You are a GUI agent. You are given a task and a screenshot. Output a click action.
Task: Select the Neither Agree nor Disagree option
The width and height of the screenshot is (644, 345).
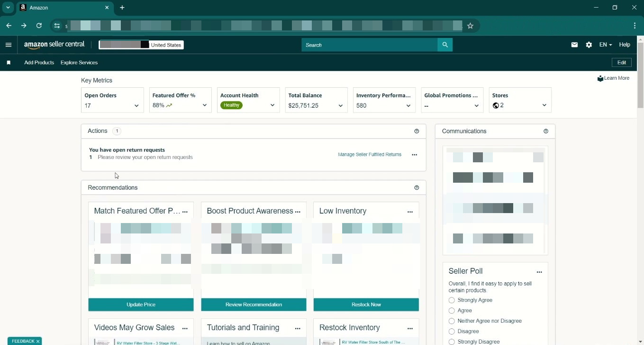tap(452, 321)
